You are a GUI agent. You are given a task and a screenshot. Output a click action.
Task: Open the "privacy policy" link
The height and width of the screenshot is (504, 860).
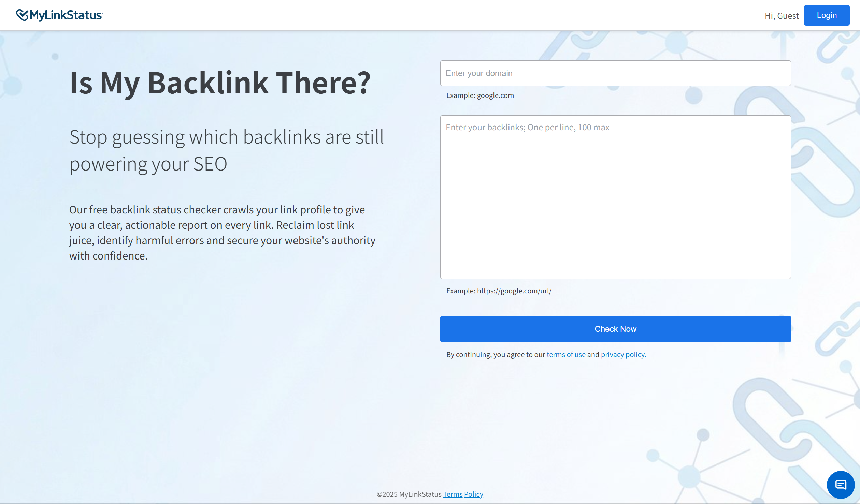click(622, 354)
